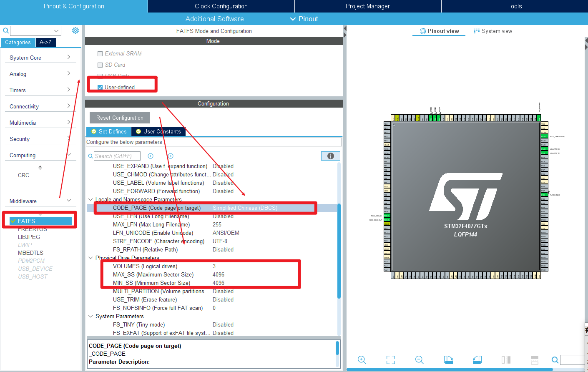The height and width of the screenshot is (372, 588).
Task: Collapse the Physical Drive Parameters section
Action: point(90,258)
